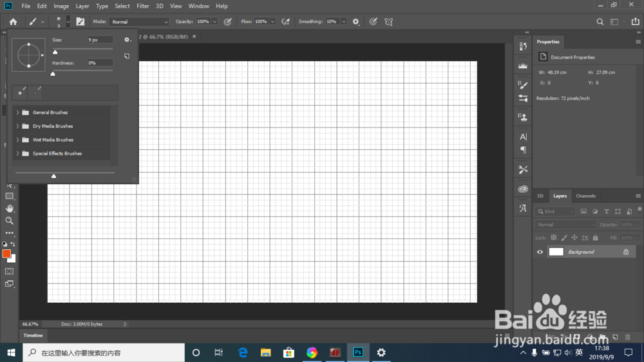Open Windows Start menu
Screen dimensions: 644x362
tap(11, 352)
